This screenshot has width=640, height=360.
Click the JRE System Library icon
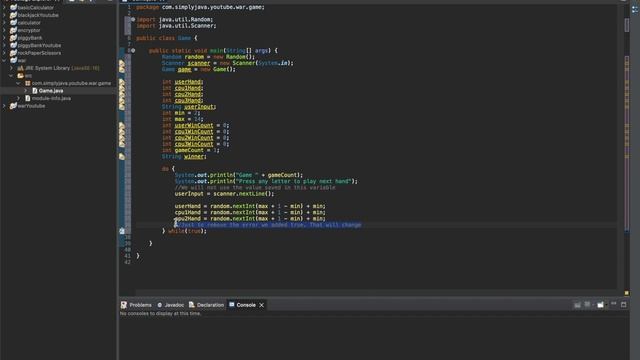click(20, 68)
